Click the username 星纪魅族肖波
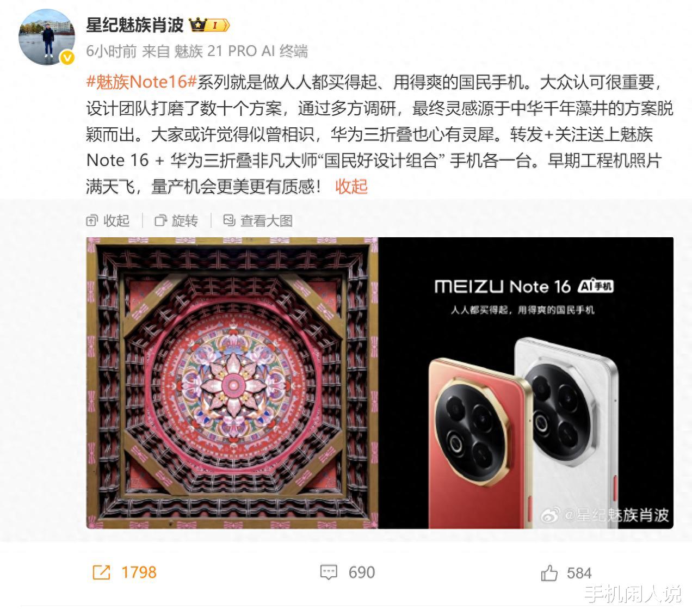This screenshot has height=616, width=692. (x=135, y=25)
